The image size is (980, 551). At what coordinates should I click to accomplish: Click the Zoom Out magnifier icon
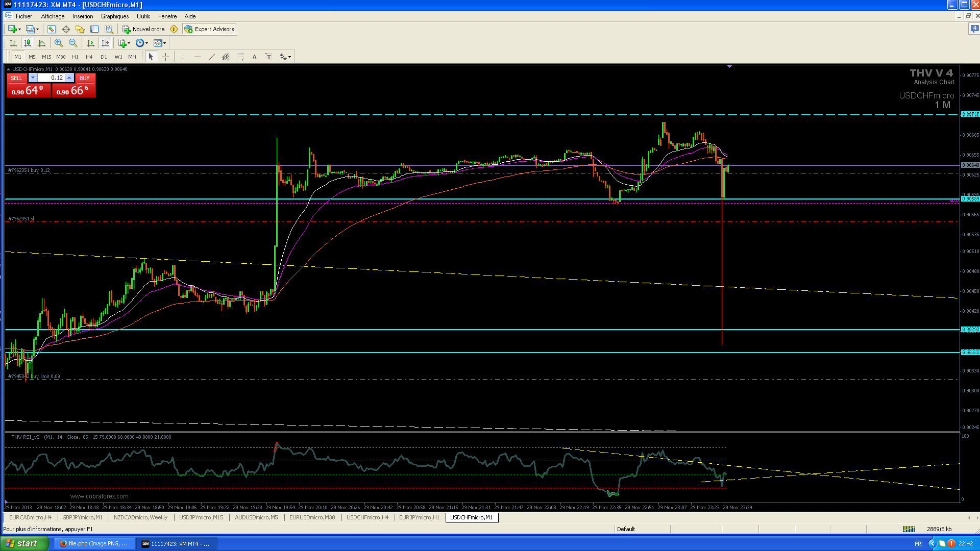73,43
